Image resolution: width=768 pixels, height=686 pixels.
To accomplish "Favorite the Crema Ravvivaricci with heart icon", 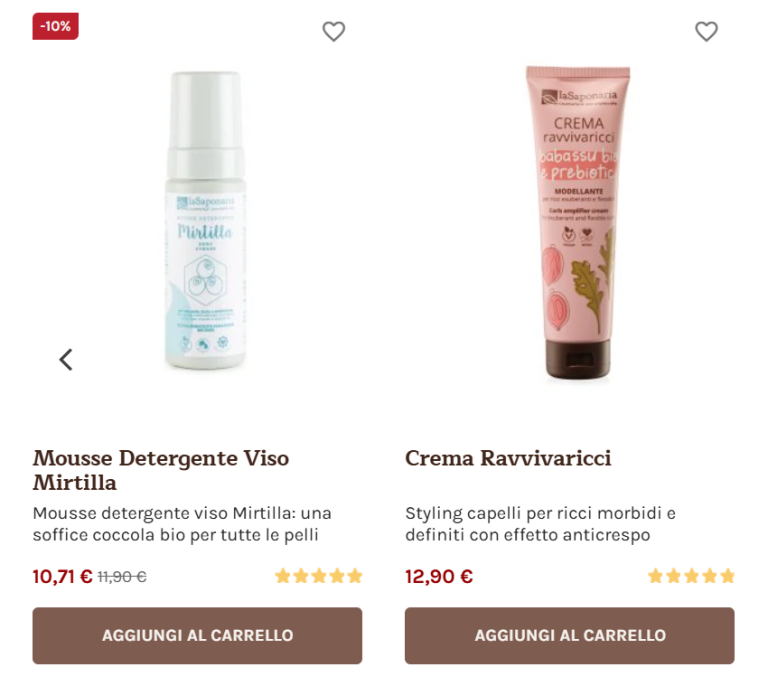I will click(x=706, y=32).
